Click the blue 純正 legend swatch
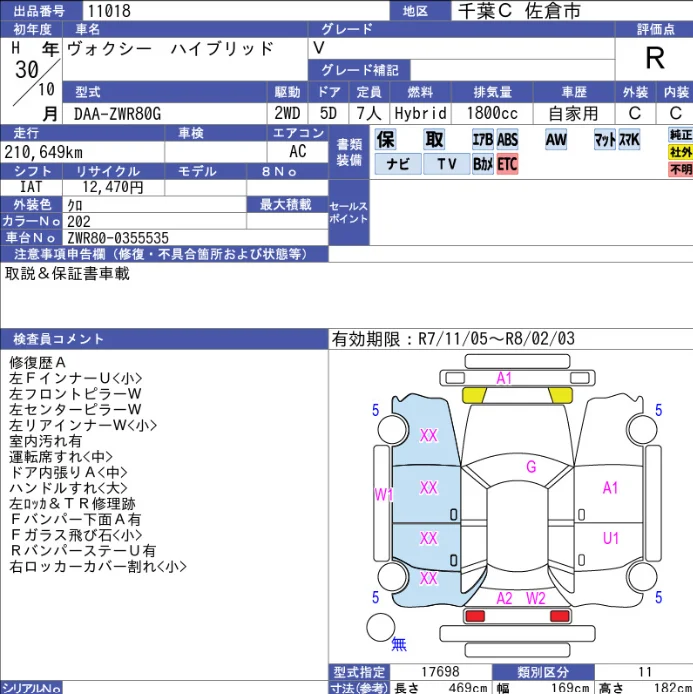 pyautogui.click(x=680, y=135)
